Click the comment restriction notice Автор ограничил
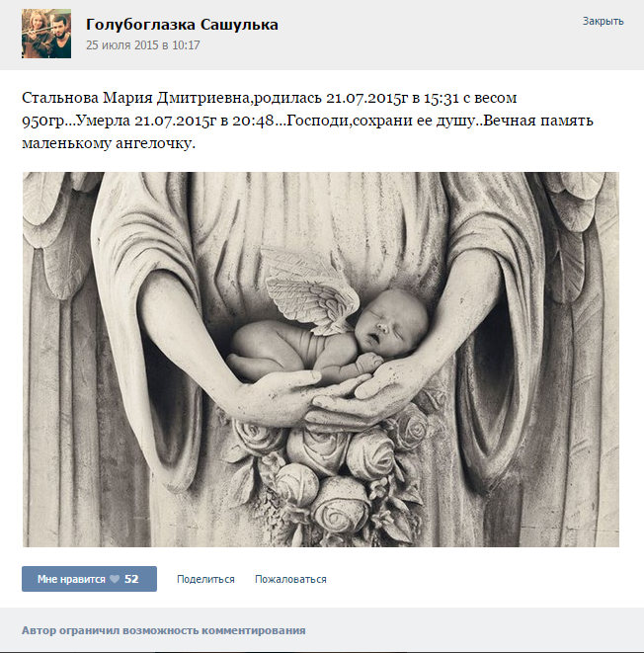Viewport: 644px width, 653px height. click(x=164, y=630)
